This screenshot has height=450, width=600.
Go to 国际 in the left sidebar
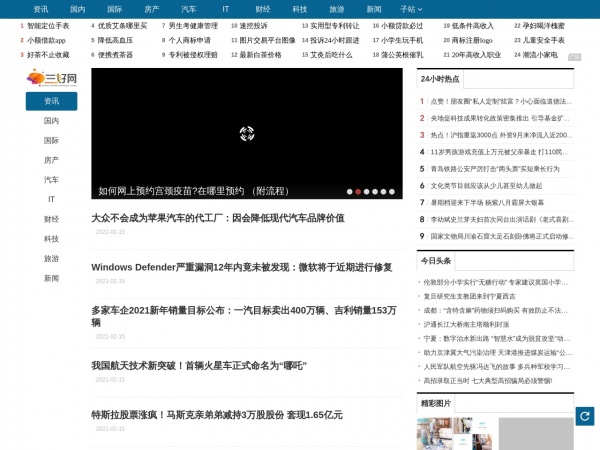pos(51,140)
